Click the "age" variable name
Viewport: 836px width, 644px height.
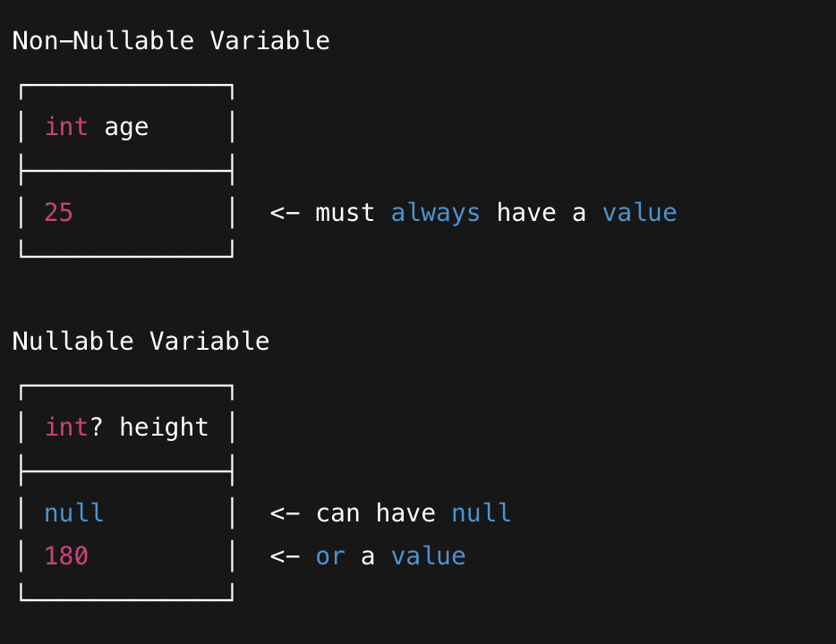(x=126, y=128)
